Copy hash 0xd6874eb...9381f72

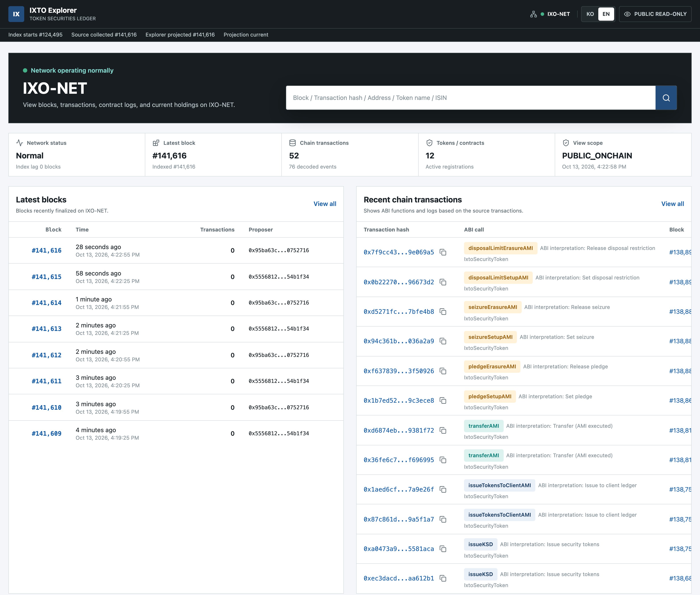[443, 430]
